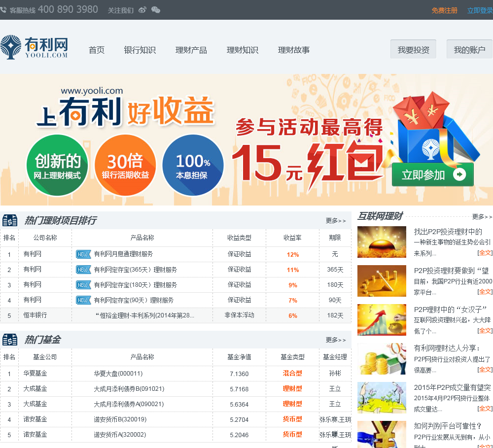The image size is (493, 448).
Task: Open product “恒裕金理财-丰利系列(2014年第28...
Action: [x=145, y=315]
